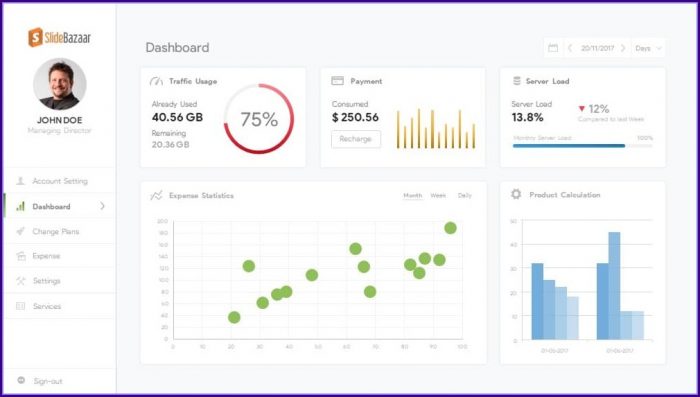Click the Expense sidebar icon

[x=21, y=256]
